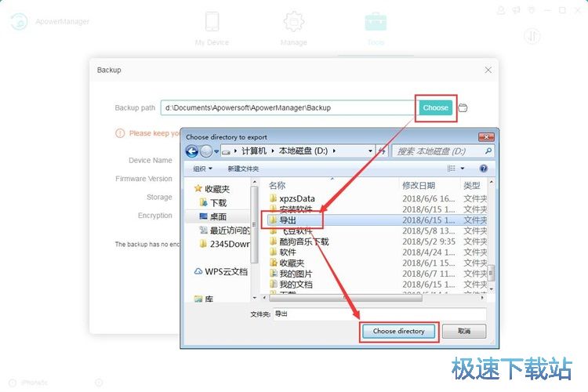Click the ApowerManager logo icon

(x=19, y=21)
